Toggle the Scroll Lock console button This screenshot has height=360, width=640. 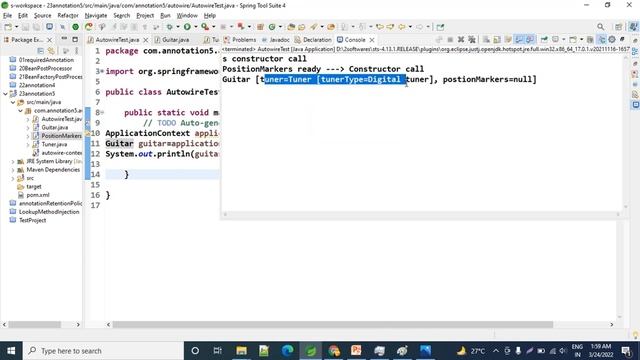[497, 40]
